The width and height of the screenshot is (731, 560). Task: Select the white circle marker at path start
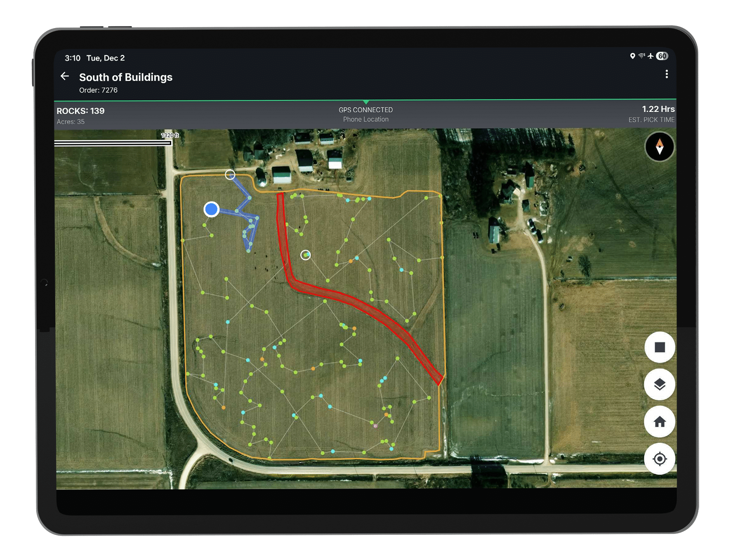coord(230,175)
